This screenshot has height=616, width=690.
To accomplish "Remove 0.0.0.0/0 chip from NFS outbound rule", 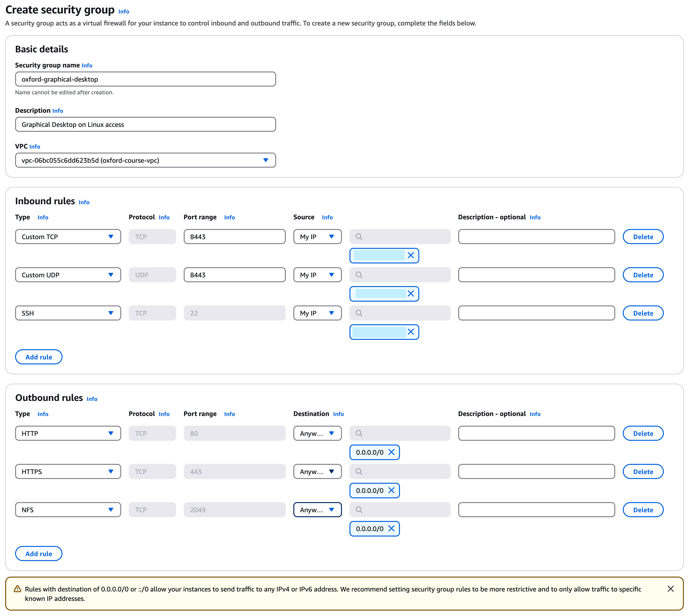I will pyautogui.click(x=391, y=529).
